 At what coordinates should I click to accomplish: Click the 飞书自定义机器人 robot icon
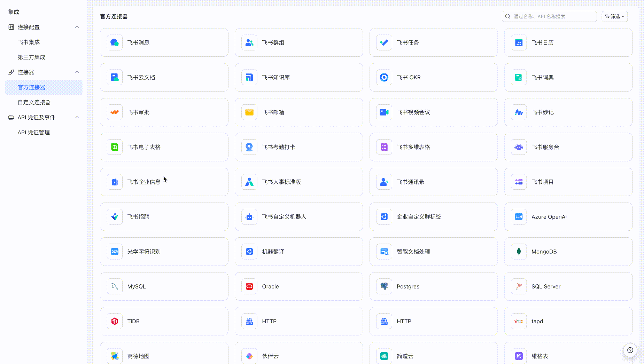click(249, 216)
